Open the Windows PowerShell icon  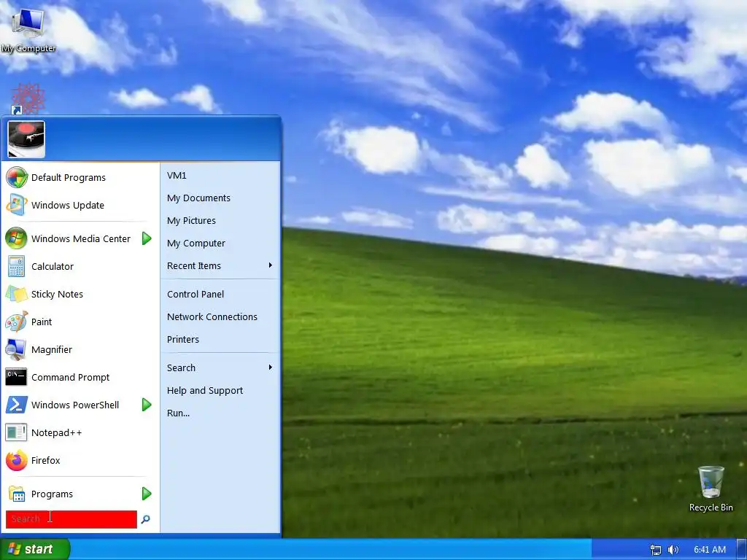(x=17, y=405)
